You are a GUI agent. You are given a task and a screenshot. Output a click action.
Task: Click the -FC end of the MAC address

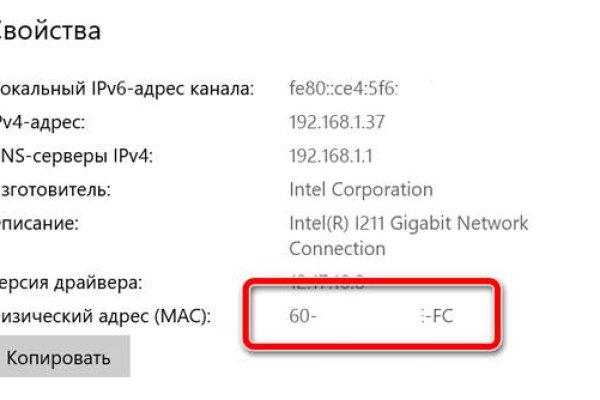[446, 319]
